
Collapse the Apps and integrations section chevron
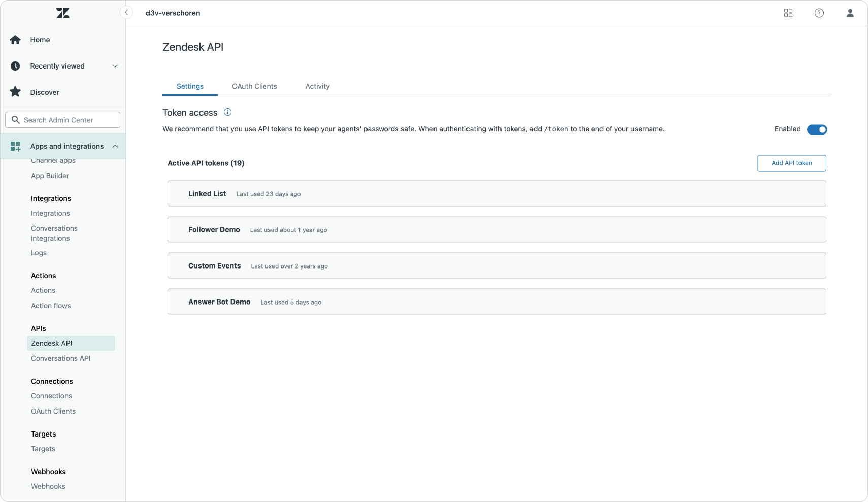pos(115,146)
